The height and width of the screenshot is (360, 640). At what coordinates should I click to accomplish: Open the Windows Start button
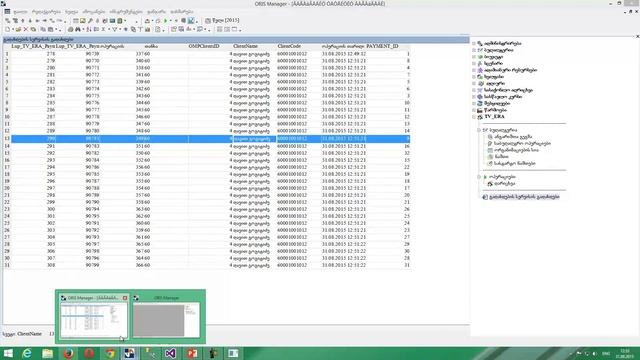(8, 353)
